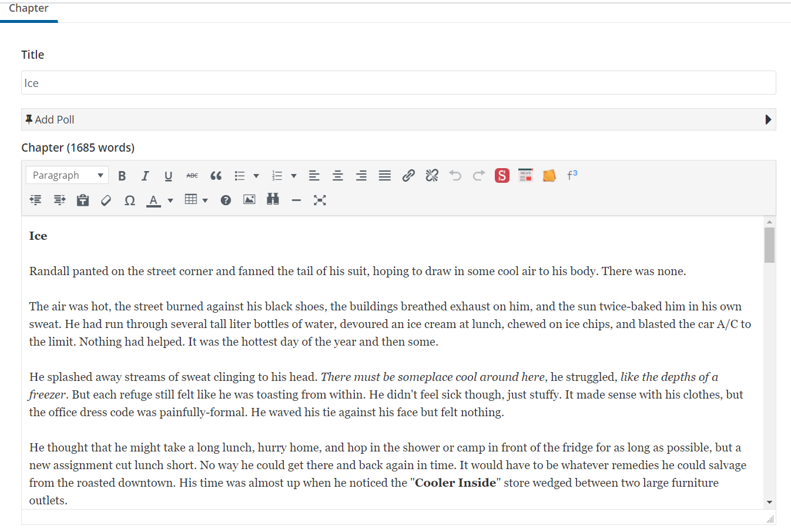791x532 pixels.
Task: Click the paste as text clipboard icon
Action: click(x=83, y=200)
